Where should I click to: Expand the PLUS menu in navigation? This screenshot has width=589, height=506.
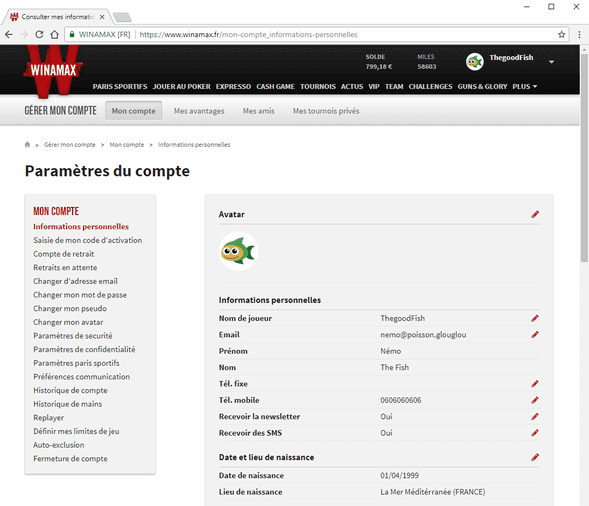click(x=524, y=86)
